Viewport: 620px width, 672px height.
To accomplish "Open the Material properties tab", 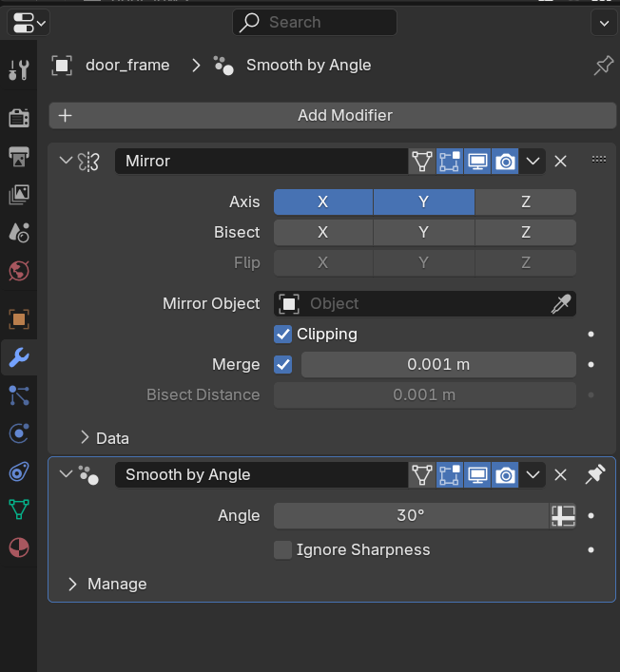I will pos(19,547).
